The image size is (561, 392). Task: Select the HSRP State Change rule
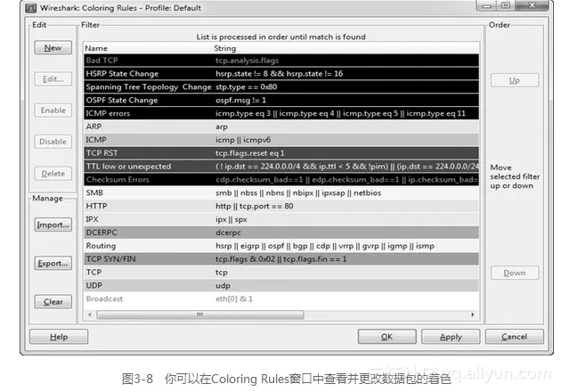pos(281,74)
